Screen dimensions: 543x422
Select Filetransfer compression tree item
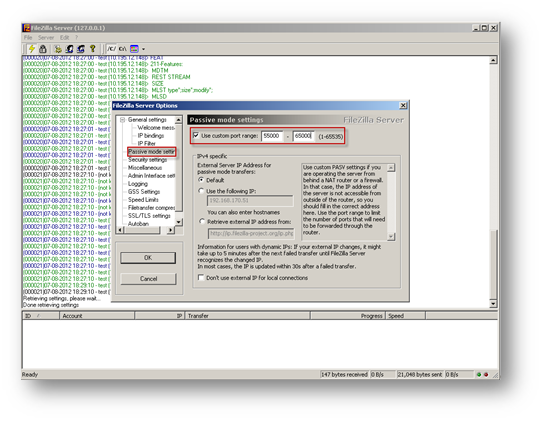[151, 208]
